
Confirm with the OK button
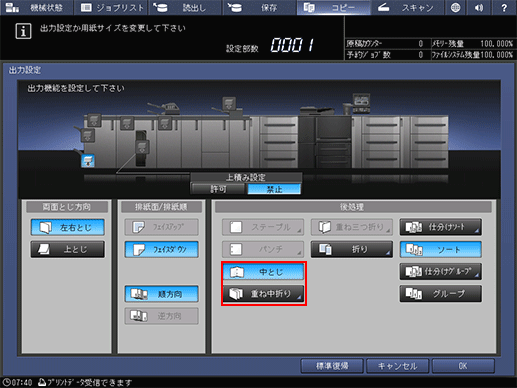click(x=463, y=366)
